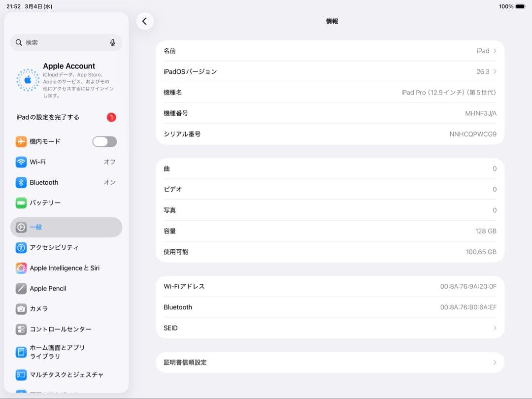Tap iPadの設定を完了する
The width and height of the screenshot is (532, 399).
[48, 117]
